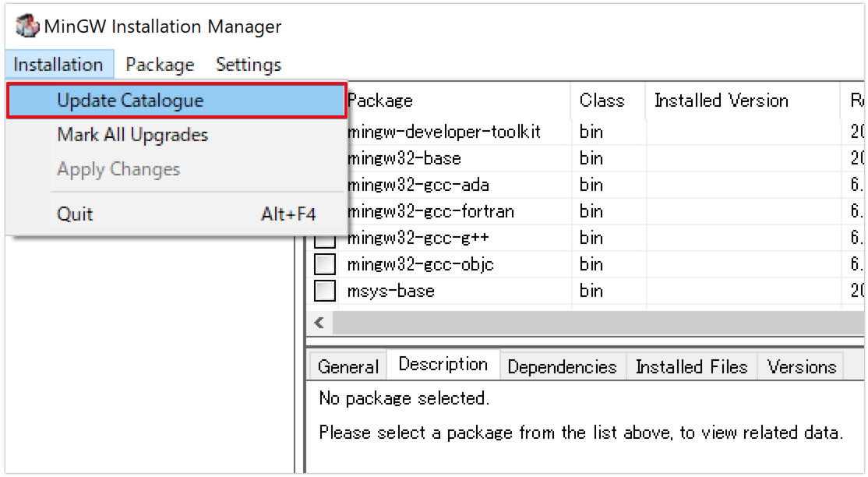
Task: Open the Settings menu
Action: point(249,65)
